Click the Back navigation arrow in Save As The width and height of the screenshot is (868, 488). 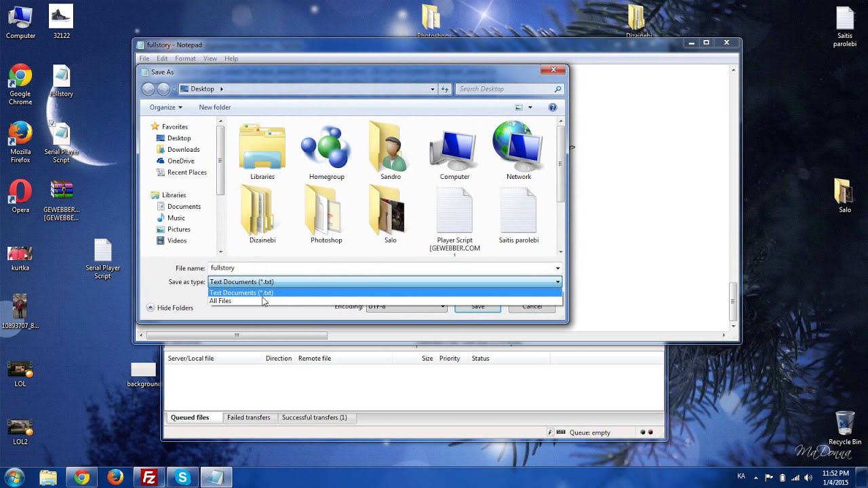(149, 89)
